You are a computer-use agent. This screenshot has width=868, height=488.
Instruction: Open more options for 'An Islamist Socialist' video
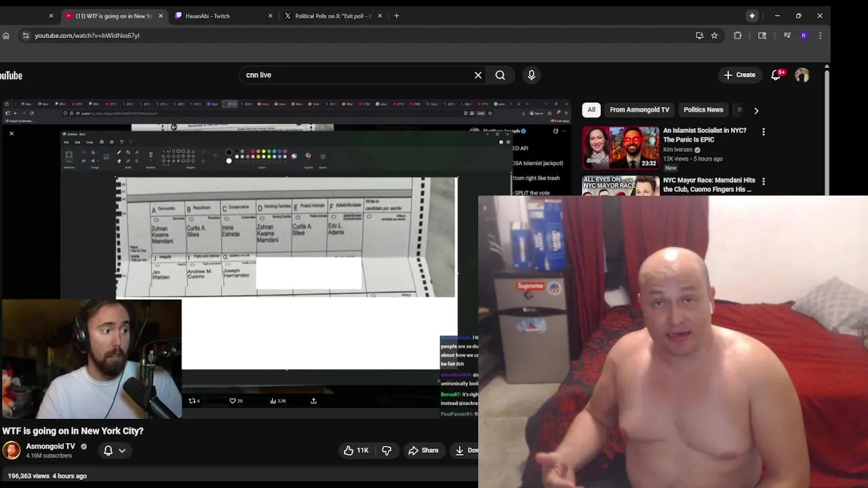coord(764,131)
